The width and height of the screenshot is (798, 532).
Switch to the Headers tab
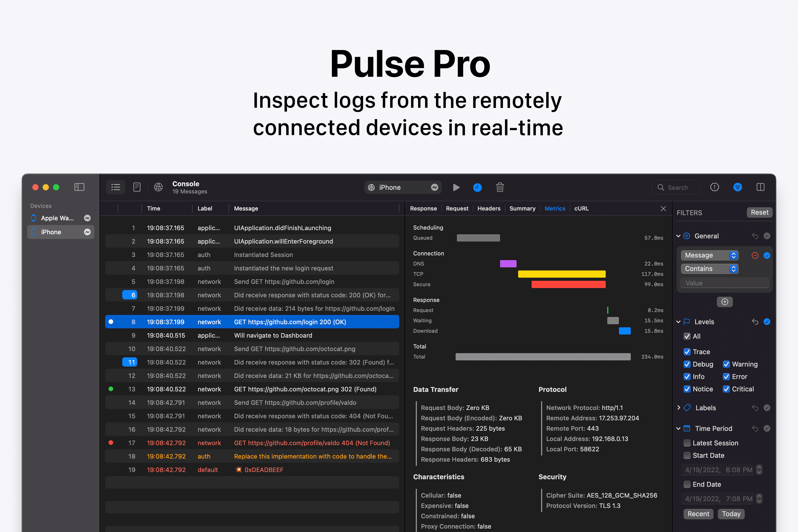click(488, 208)
